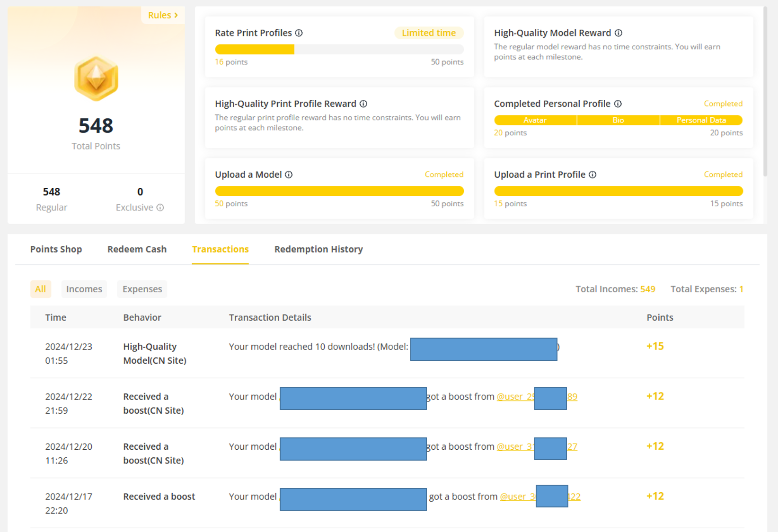778x532 pixels.
Task: Click the Limited time badge
Action: point(429,33)
